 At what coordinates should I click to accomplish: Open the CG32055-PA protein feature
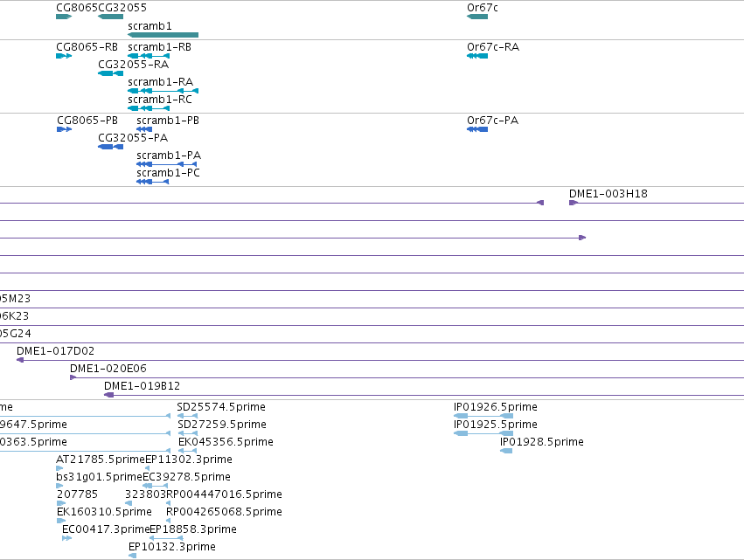[110, 147]
